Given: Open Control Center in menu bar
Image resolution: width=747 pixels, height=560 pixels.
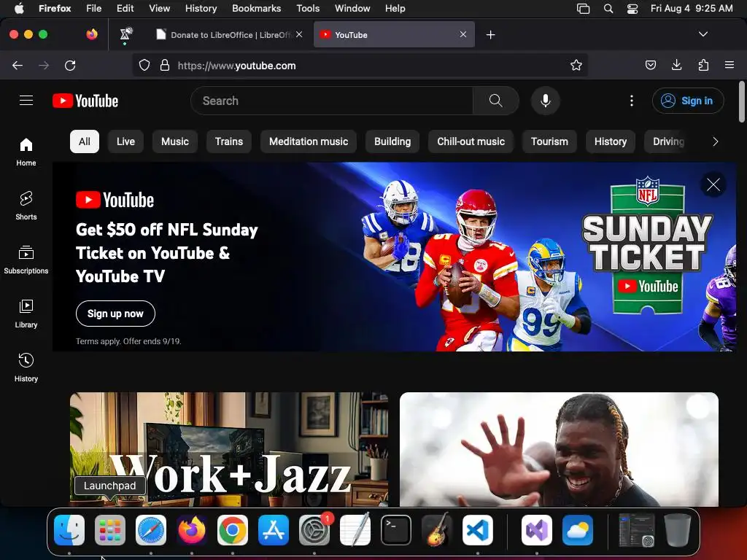Looking at the screenshot, I should (x=632, y=8).
